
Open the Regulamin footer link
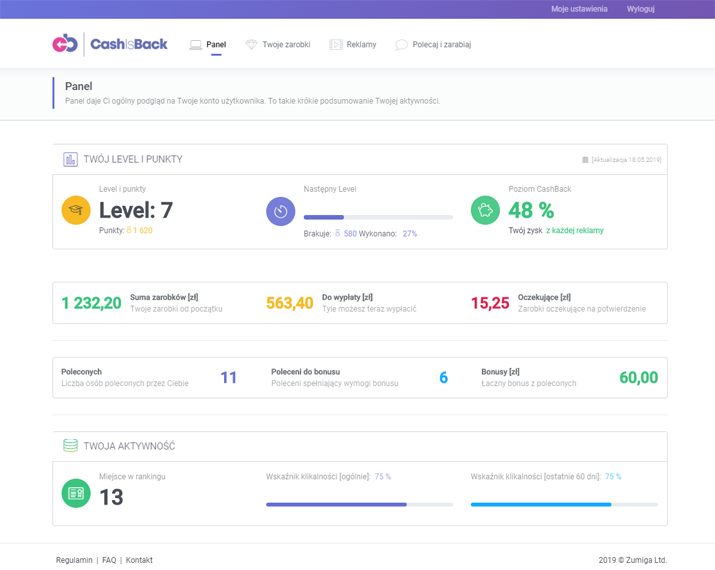pyautogui.click(x=74, y=560)
